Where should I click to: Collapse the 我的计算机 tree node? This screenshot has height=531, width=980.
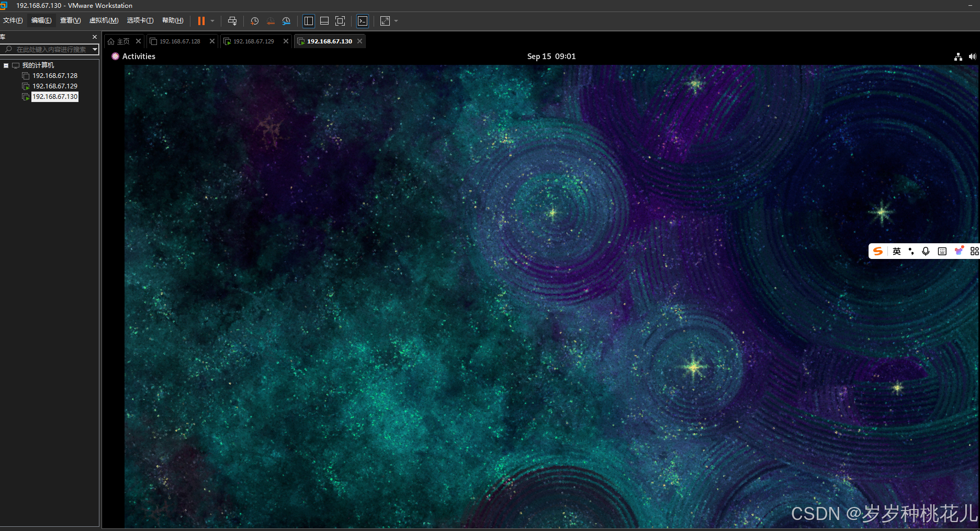(x=6, y=65)
